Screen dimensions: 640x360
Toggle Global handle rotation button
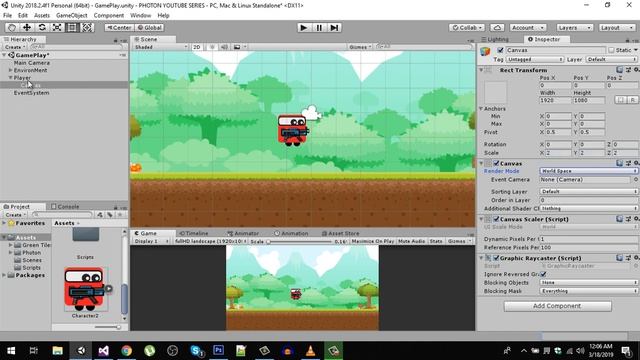click(149, 27)
